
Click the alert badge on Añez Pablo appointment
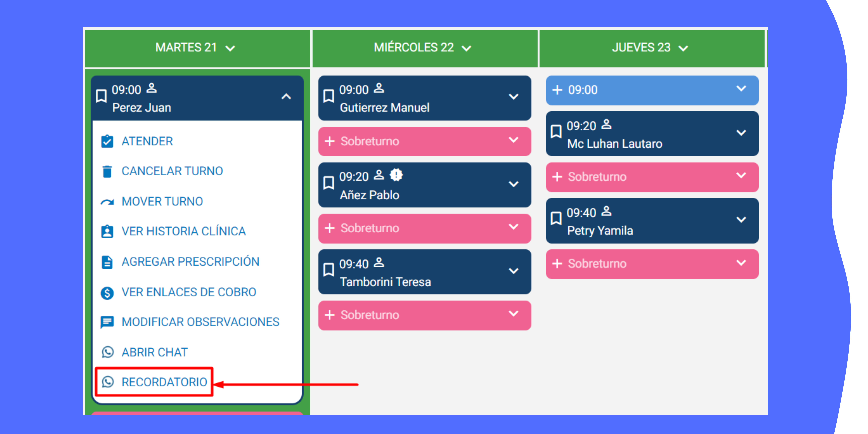pyautogui.click(x=396, y=175)
